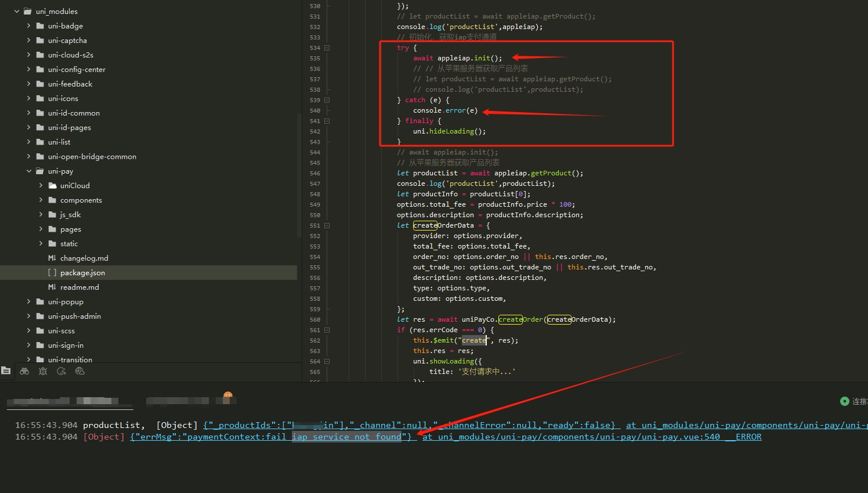This screenshot has height=493, width=868.
Task: Select the uni-transition folder
Action: coord(70,359)
